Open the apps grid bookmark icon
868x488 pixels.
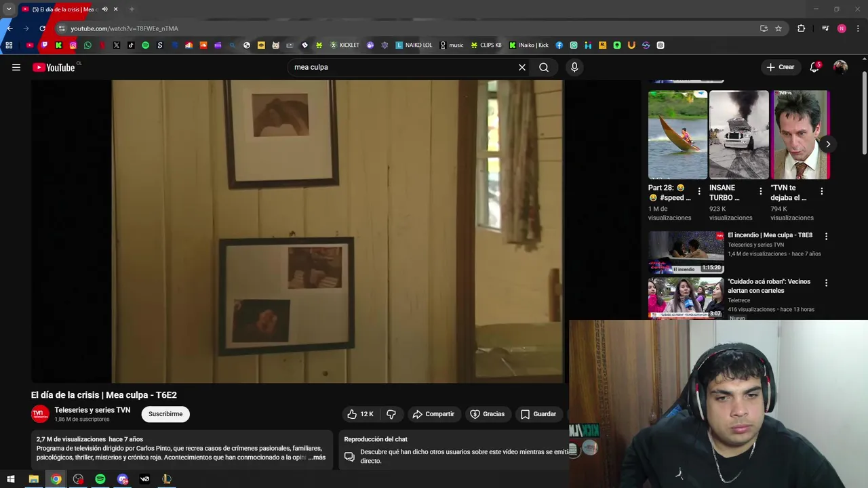(9, 45)
